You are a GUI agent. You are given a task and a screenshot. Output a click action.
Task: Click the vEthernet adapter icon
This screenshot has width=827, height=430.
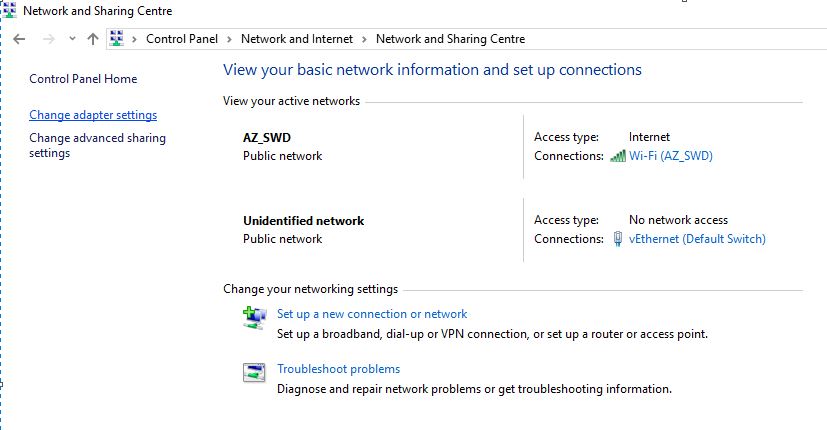point(618,238)
